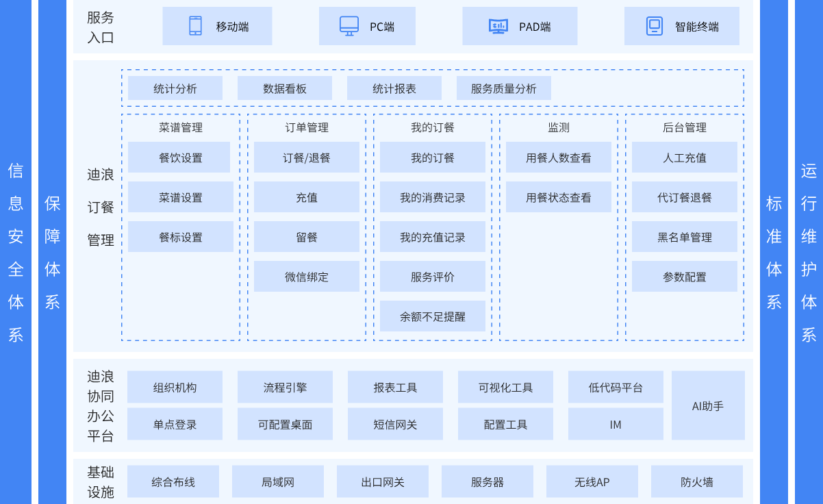823x504 pixels.
Task: Click the 参数配置 box
Action: click(685, 277)
